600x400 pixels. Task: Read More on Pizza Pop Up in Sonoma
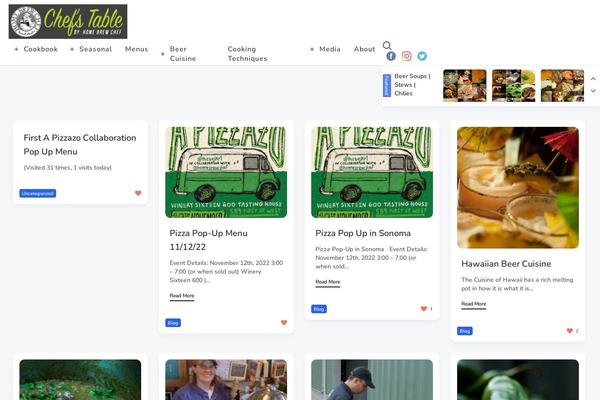[328, 282]
